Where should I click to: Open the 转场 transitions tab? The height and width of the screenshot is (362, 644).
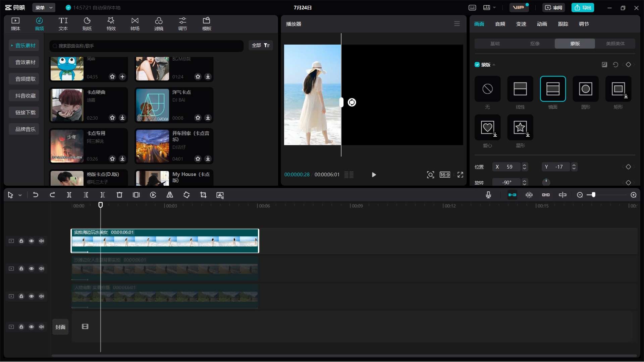(135, 24)
